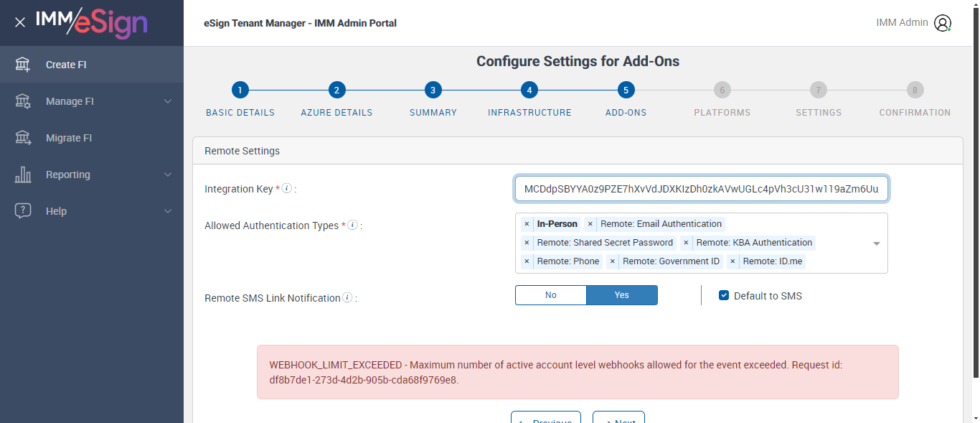980x423 pixels.
Task: Click the Configure Settings for Add-Ons heading
Action: 578,61
